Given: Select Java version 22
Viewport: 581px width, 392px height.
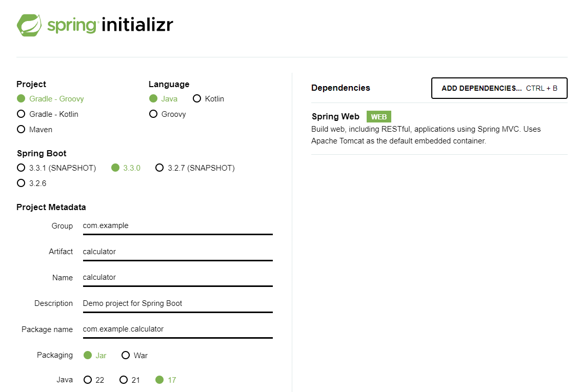Looking at the screenshot, I should click(x=94, y=380).
